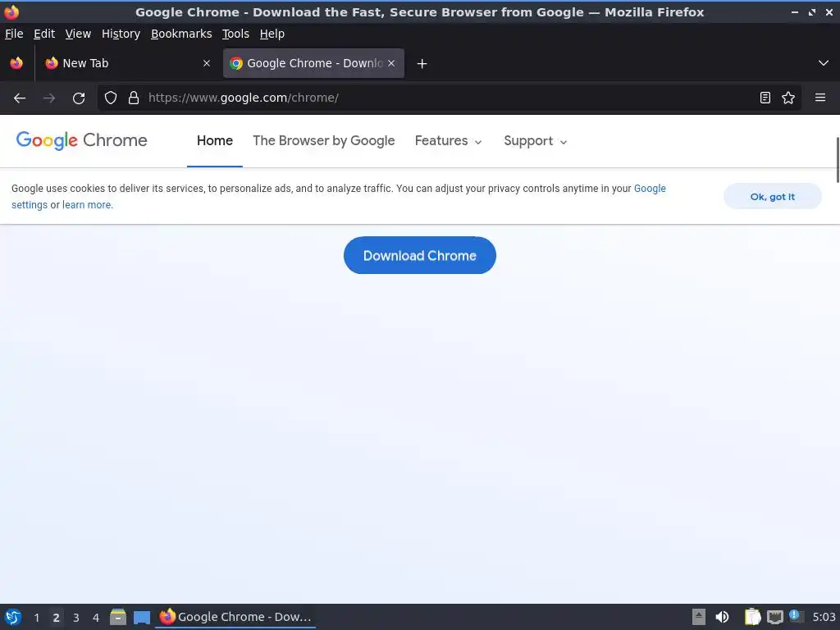This screenshot has height=630, width=840.
Task: Close the Google Chrome download tab
Action: (x=391, y=63)
